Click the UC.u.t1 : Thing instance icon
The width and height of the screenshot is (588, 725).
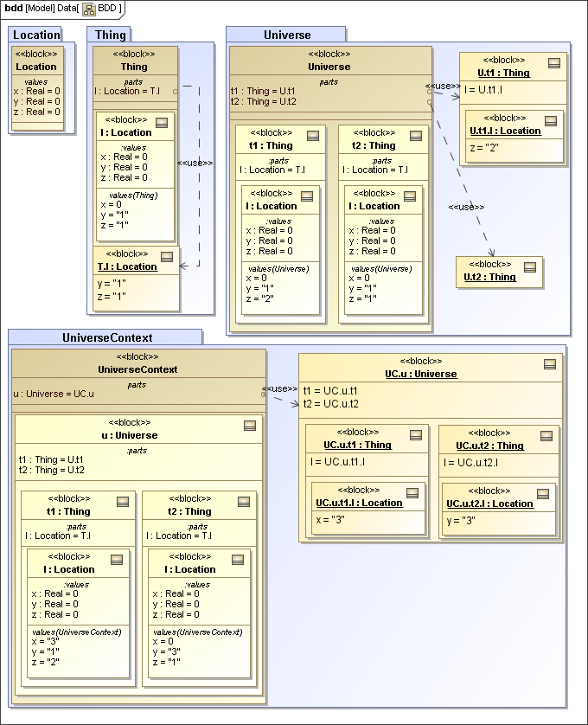(416, 435)
